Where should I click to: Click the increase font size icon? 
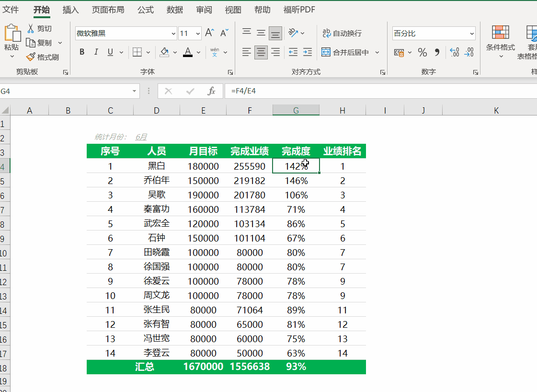[x=209, y=33]
